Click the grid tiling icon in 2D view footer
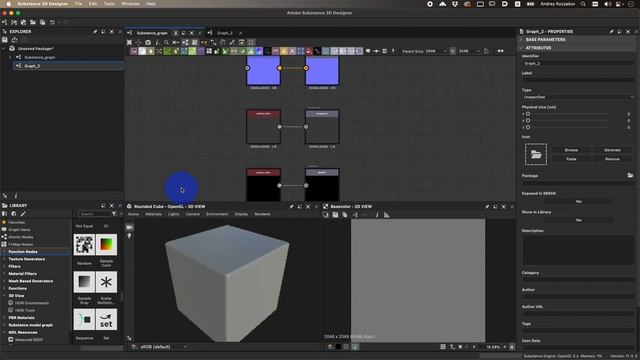Viewport: 640px width, 360px height. [x=443, y=347]
